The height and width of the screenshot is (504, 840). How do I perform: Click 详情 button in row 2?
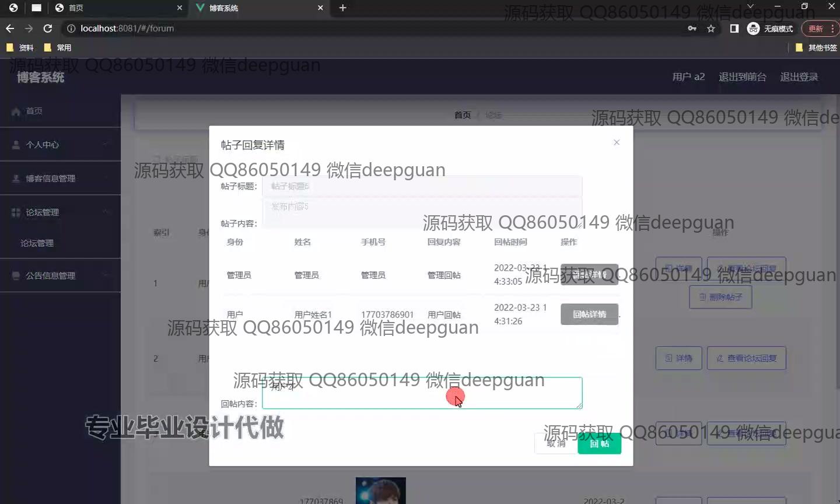678,358
